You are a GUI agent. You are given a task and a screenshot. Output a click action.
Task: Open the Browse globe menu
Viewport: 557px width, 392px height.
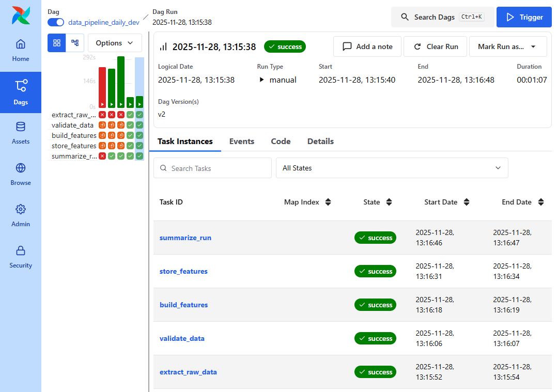(x=21, y=175)
